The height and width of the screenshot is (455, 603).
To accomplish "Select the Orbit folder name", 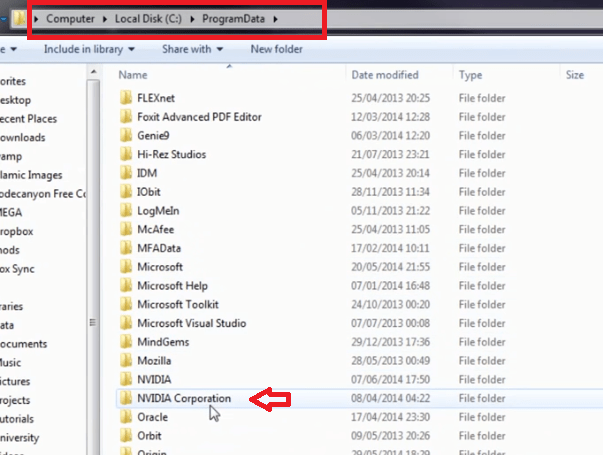I will click(x=149, y=436).
